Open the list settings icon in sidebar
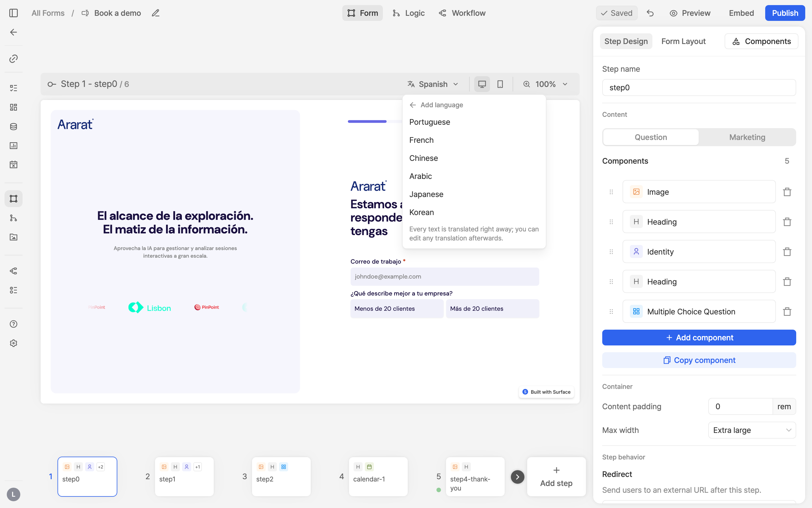This screenshot has width=812, height=508. pyautogui.click(x=14, y=290)
